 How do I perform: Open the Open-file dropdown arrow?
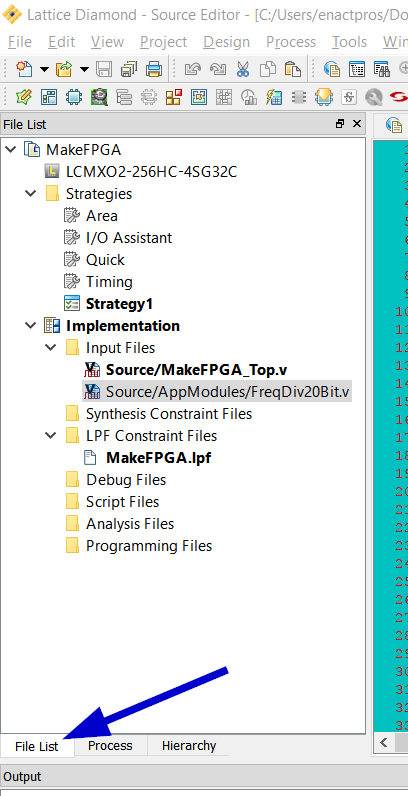point(84,69)
